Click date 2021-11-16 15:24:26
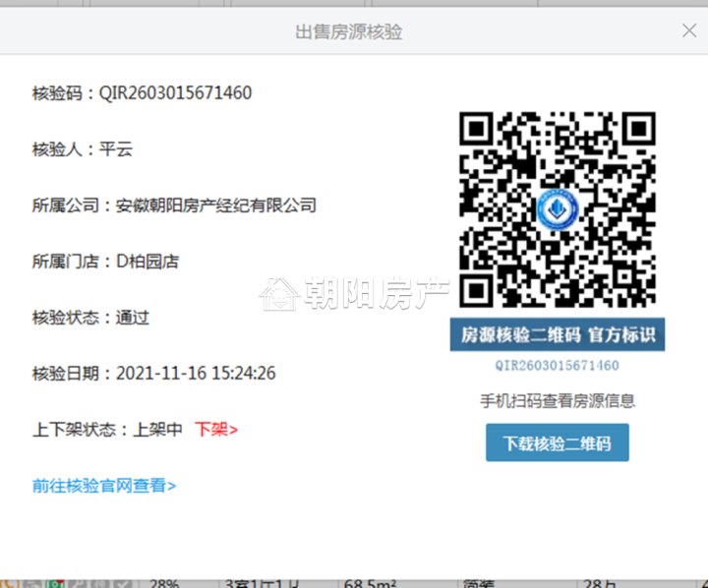Viewport: 708px width, 588px height. point(196,374)
